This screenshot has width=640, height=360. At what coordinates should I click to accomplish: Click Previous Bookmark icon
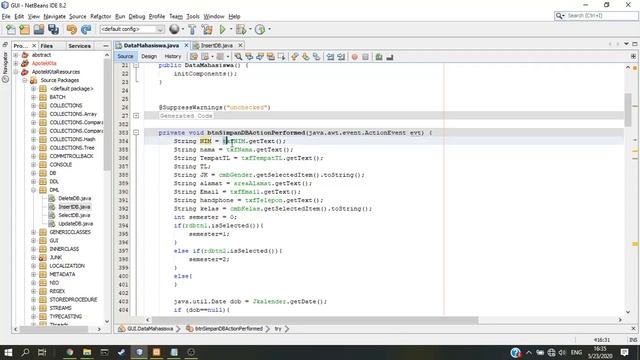tap(295, 57)
